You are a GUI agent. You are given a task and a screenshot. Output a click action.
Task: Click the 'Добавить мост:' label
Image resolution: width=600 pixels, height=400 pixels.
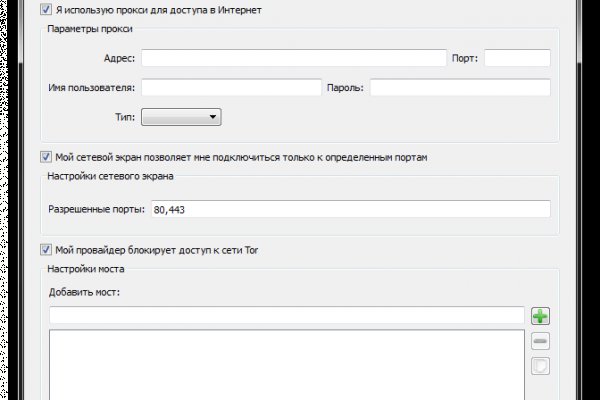84,292
